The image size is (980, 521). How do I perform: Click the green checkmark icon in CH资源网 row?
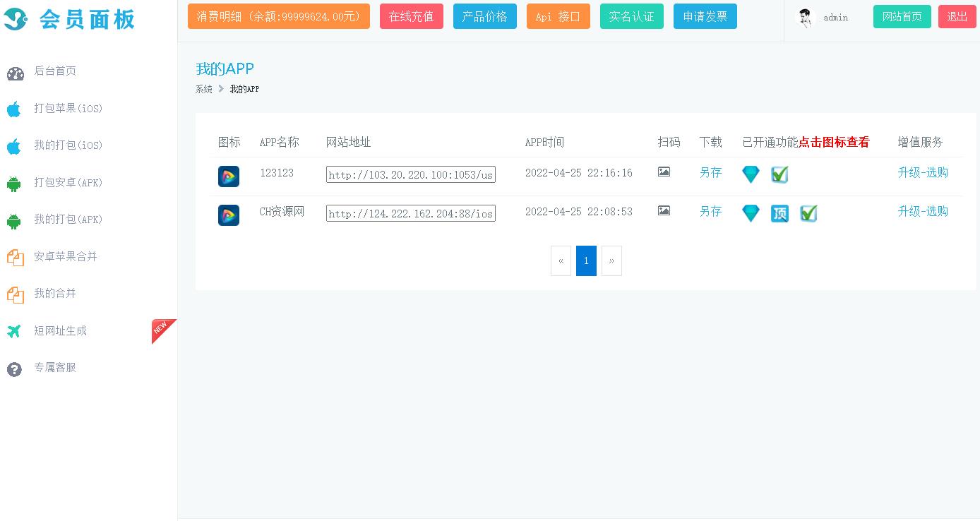click(x=808, y=213)
